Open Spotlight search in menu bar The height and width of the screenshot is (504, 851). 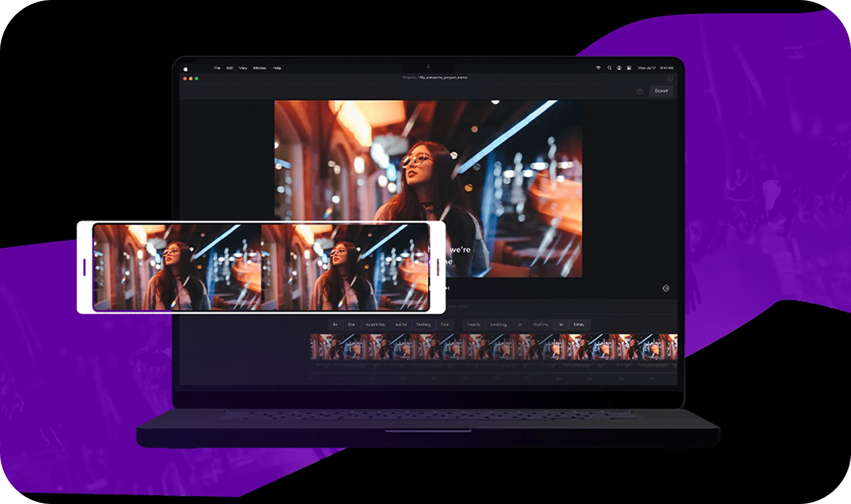[x=609, y=68]
